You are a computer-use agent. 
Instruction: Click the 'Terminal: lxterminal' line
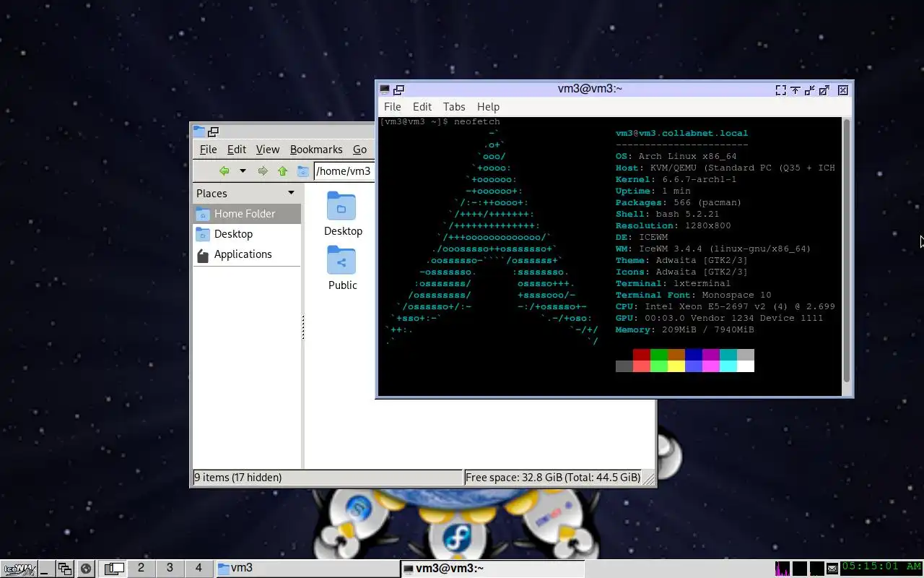click(x=673, y=283)
